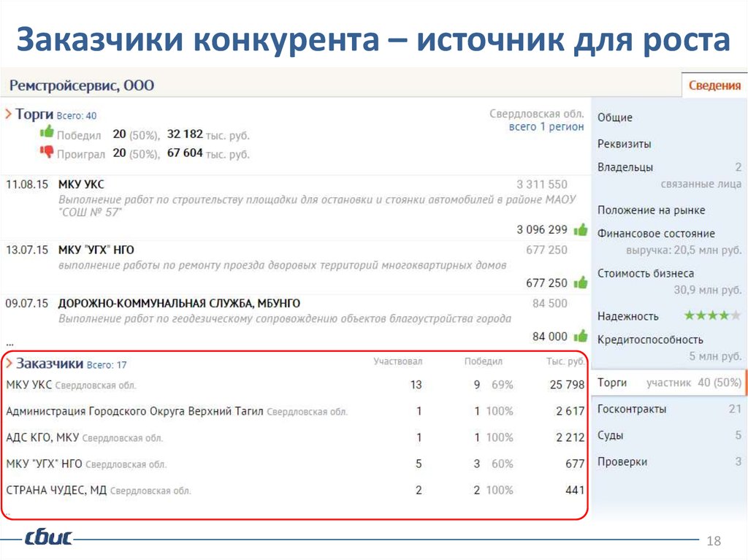This screenshot has width=748, height=560.
Task: Click thumbs-up icon next to 677 250 result
Action: coord(581,283)
